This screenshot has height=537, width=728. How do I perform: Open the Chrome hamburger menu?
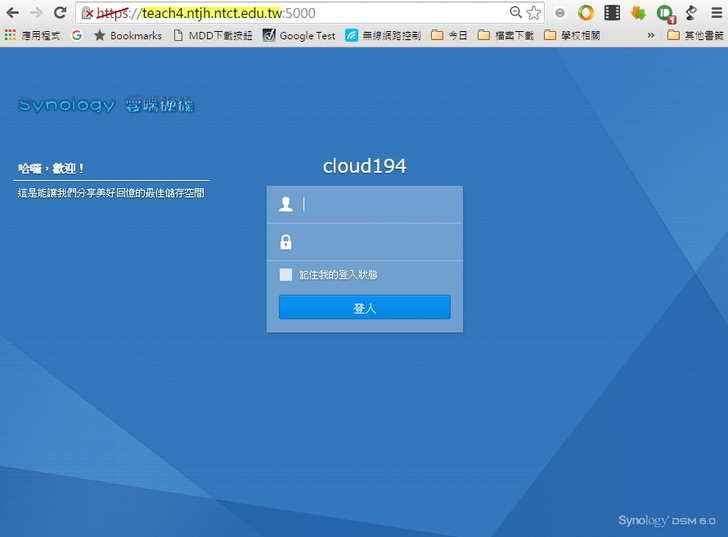(x=715, y=13)
